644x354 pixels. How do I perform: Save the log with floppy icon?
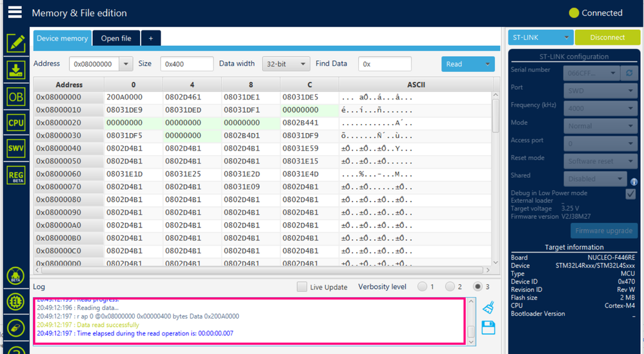click(488, 328)
